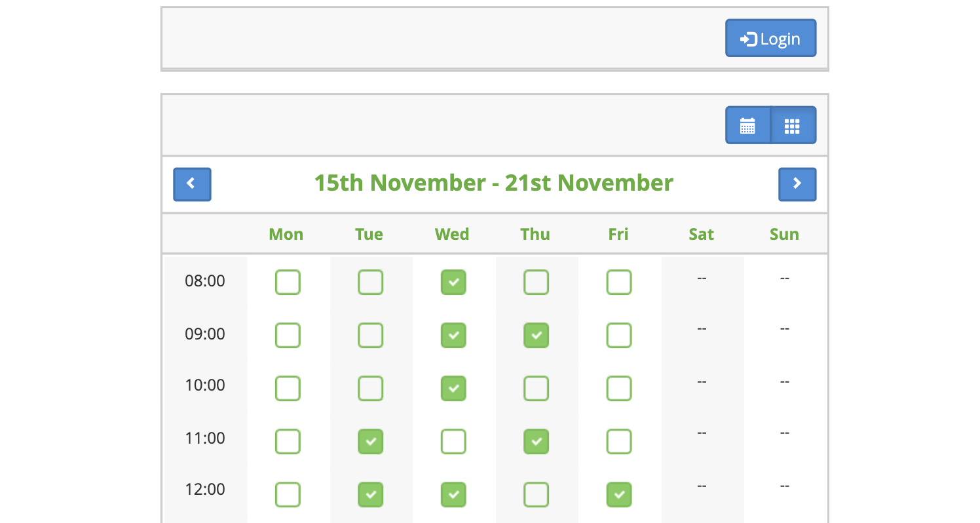Uncheck the Thursday 11:00 slot
980x523 pixels.
tap(537, 442)
